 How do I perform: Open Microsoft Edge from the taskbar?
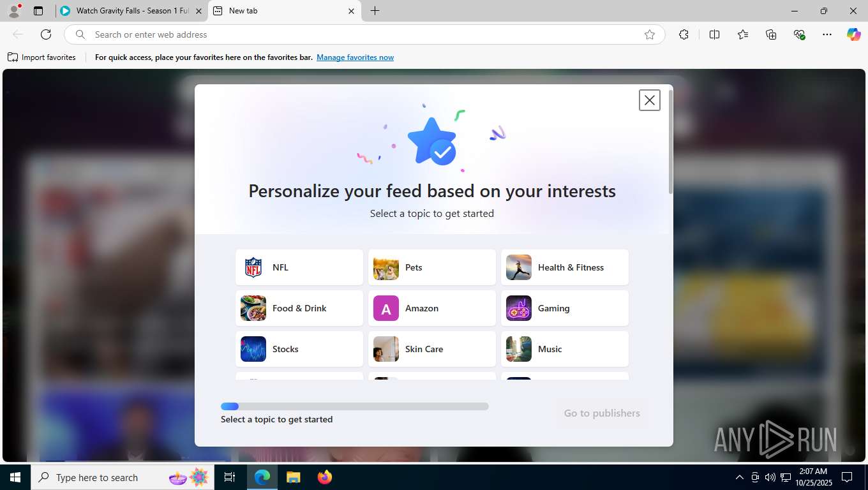coord(262,477)
